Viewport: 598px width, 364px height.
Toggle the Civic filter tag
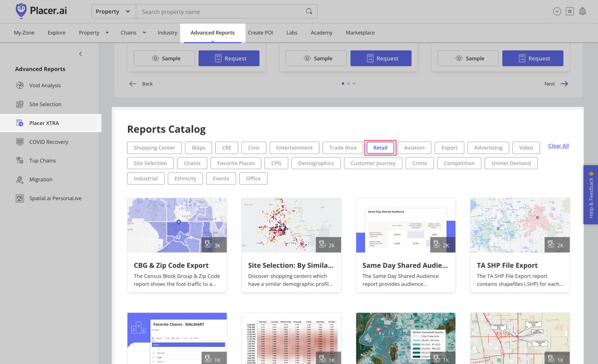pos(254,148)
